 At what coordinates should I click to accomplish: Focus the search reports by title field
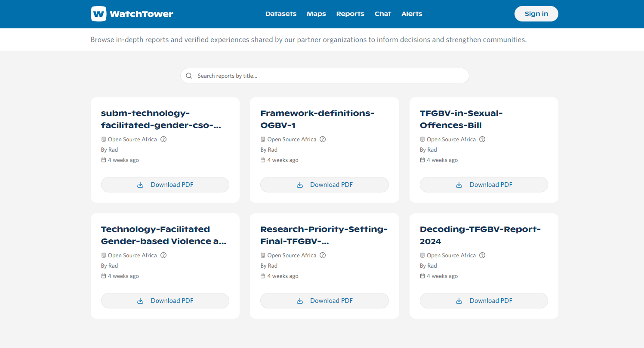(329, 76)
